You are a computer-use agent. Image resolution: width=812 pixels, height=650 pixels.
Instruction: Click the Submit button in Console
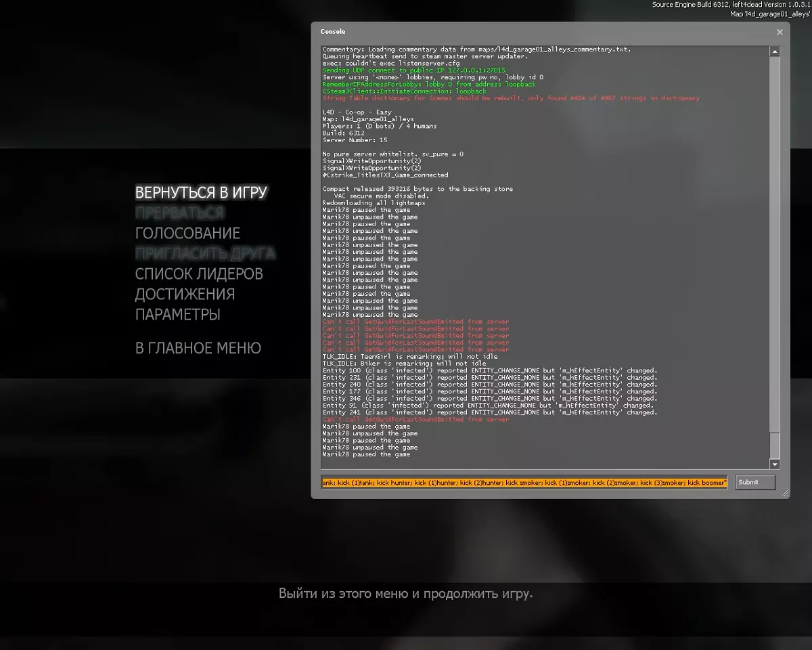(x=755, y=482)
